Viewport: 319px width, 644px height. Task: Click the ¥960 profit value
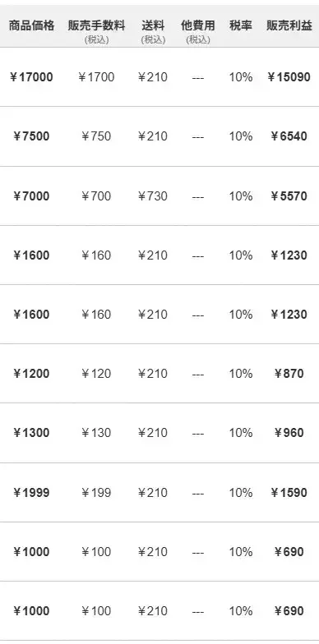pos(289,432)
